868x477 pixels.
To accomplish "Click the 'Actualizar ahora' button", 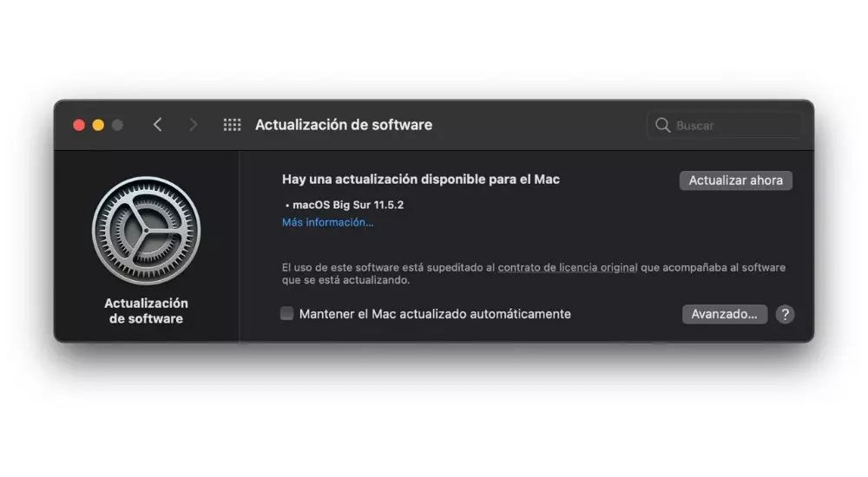I will pyautogui.click(x=736, y=180).
